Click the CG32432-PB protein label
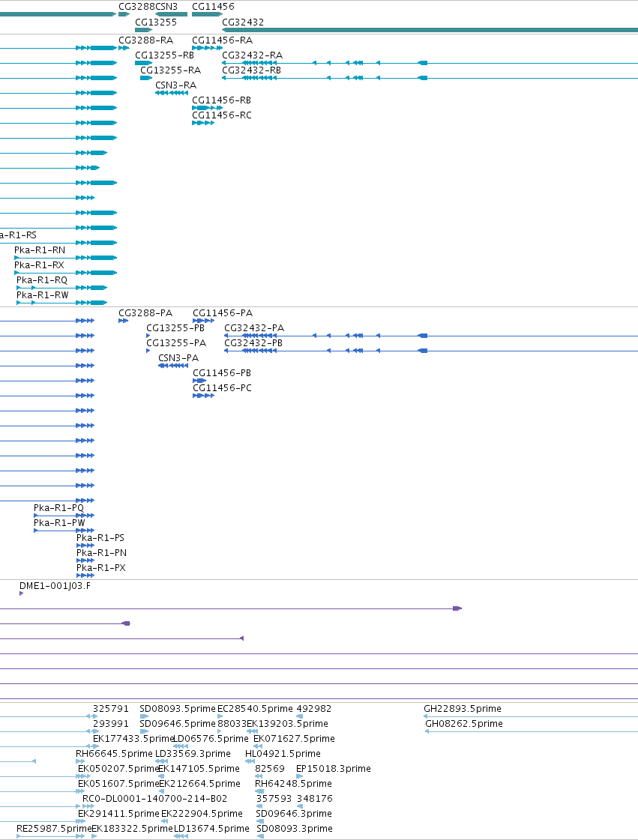The height and width of the screenshot is (840, 638). tap(253, 343)
